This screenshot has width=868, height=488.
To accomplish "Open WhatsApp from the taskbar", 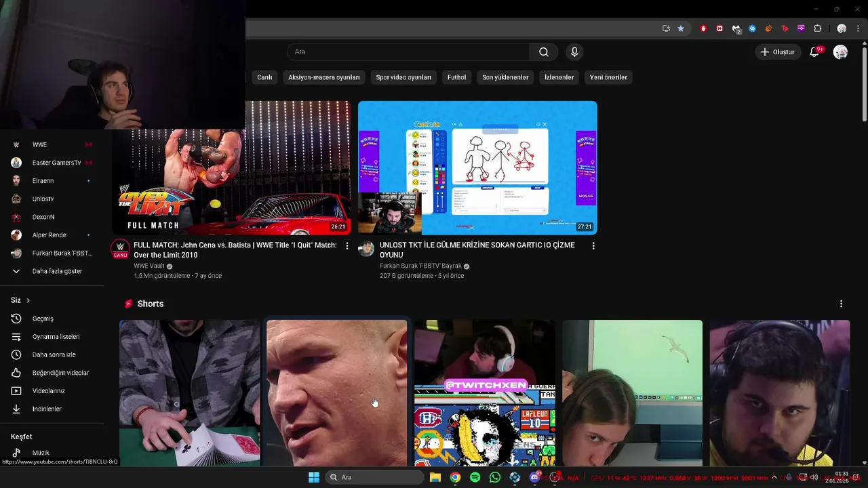I will pyautogui.click(x=494, y=477).
